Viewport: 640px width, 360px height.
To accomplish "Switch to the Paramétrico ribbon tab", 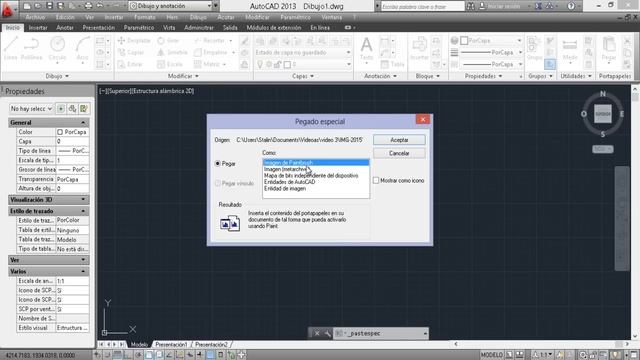I will 139,27.
